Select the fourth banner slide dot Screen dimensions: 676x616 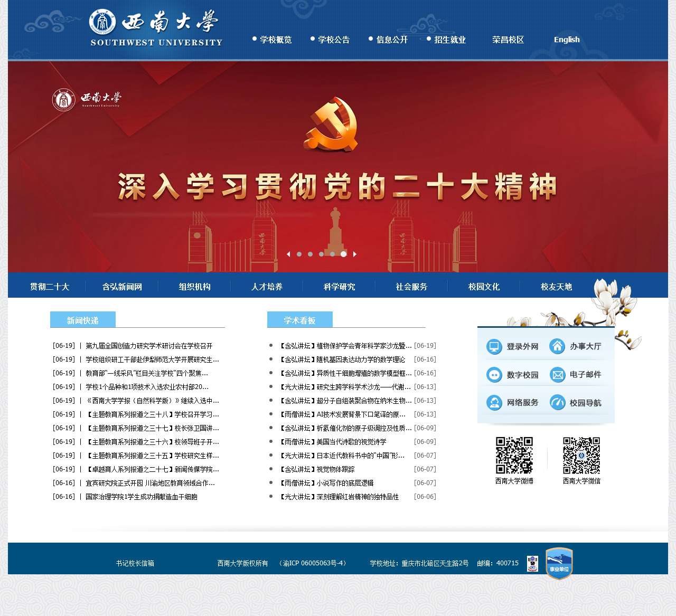[333, 254]
